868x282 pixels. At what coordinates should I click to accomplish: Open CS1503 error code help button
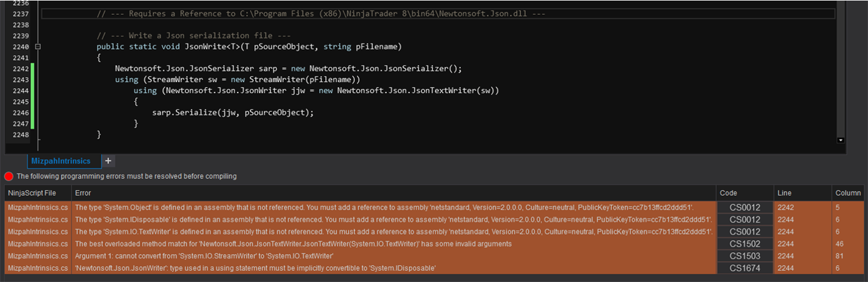(x=745, y=256)
